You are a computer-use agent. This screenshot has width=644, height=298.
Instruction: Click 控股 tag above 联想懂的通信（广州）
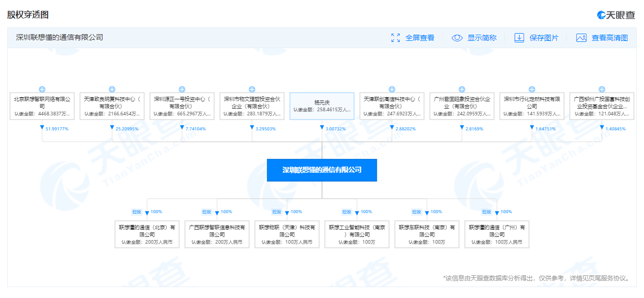pos(487,212)
